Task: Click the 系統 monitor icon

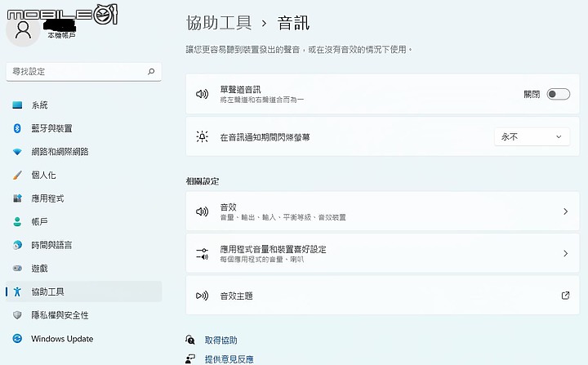Action: pyautogui.click(x=17, y=105)
